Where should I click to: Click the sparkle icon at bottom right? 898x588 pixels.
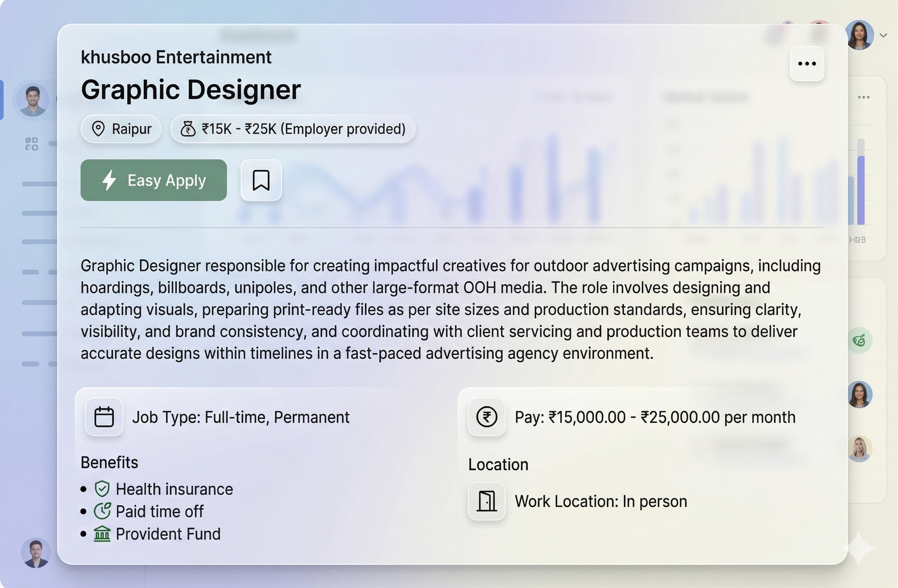pos(859,548)
